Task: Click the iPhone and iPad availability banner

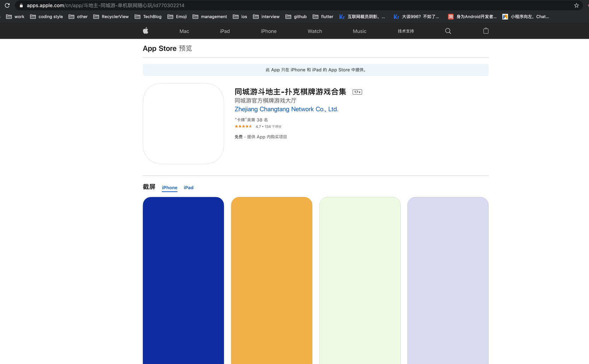Action: (x=316, y=70)
